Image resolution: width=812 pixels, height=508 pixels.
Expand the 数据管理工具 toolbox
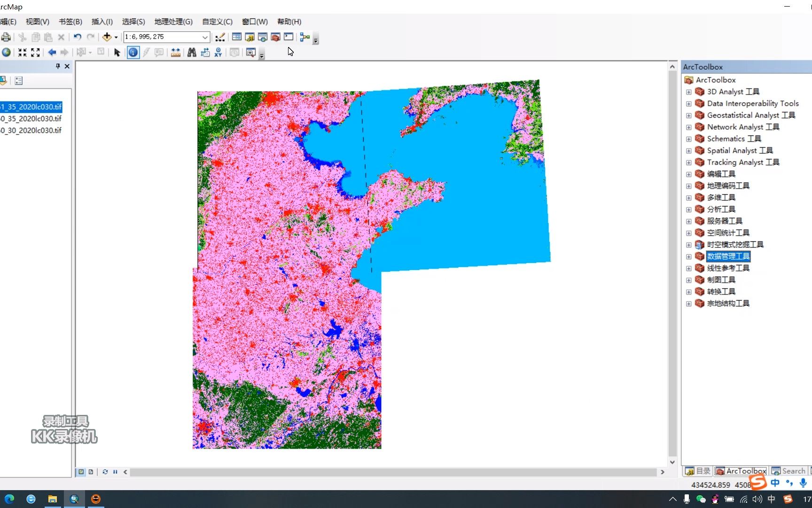tap(689, 256)
